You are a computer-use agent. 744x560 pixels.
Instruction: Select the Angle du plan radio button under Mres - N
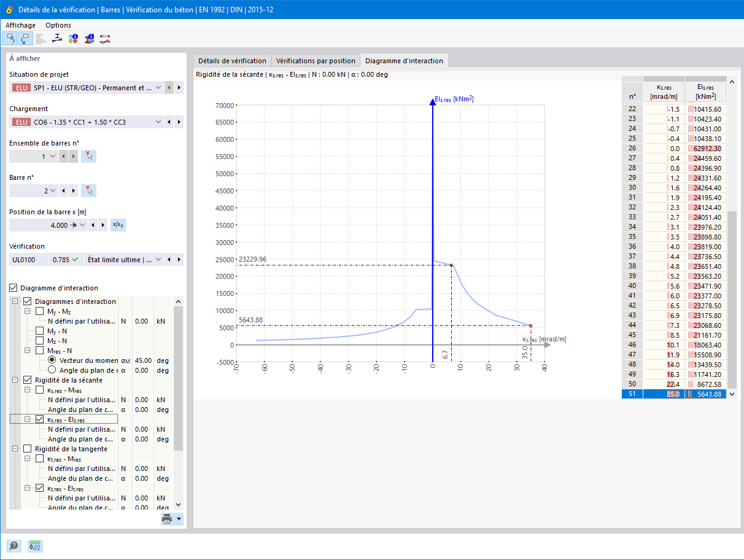52,370
